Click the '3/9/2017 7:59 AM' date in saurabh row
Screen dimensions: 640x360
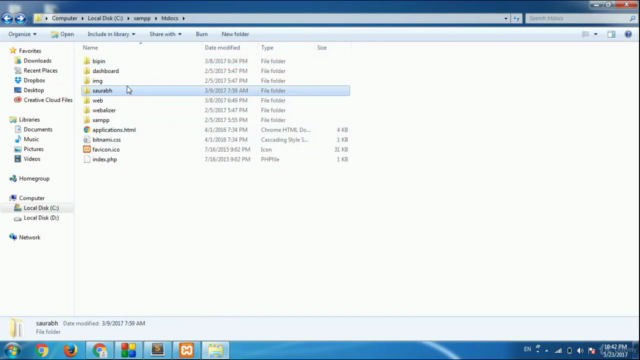[226, 91]
